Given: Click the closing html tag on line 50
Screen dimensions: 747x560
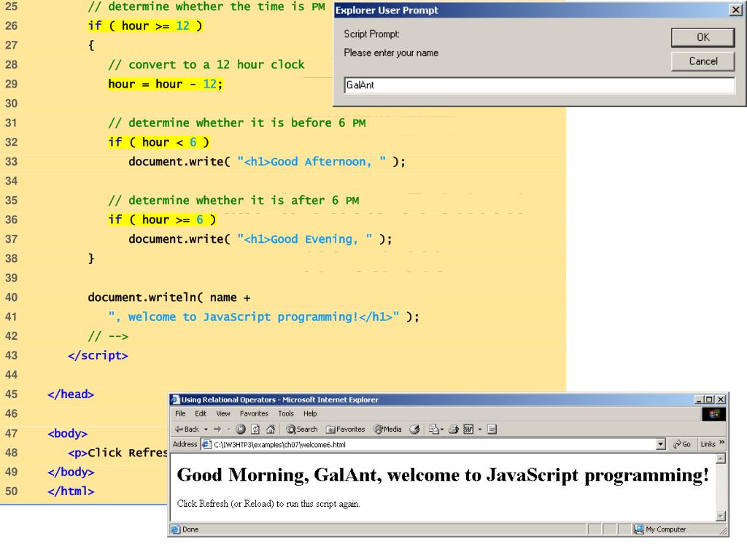Looking at the screenshot, I should click(71, 491).
